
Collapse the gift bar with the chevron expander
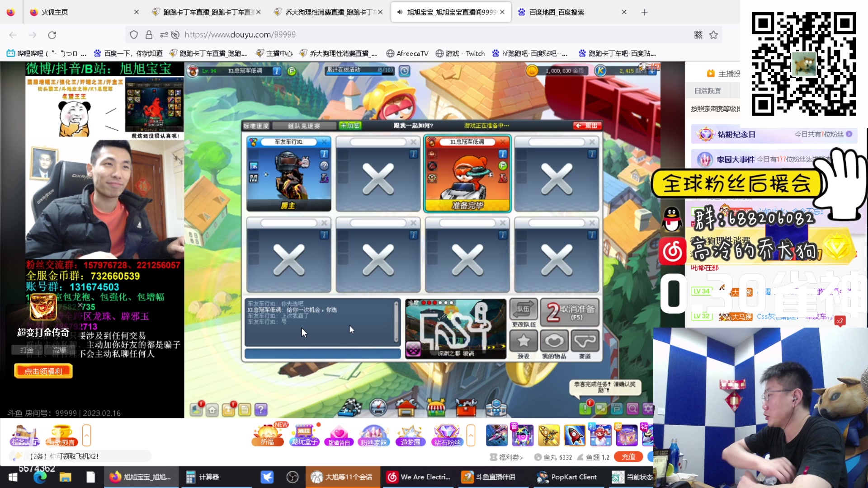[471, 435]
